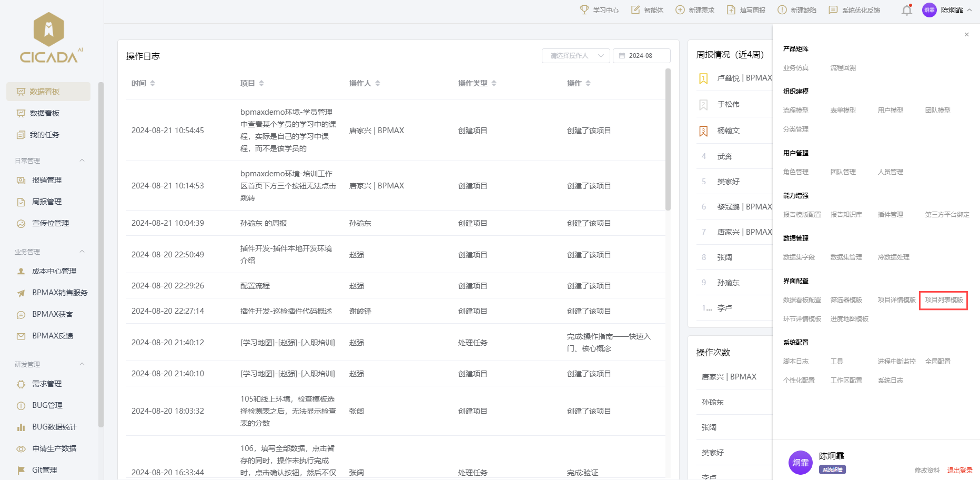The image size is (980, 480).
Task: Open the 请选择操作人 dropdown
Action: [576, 56]
